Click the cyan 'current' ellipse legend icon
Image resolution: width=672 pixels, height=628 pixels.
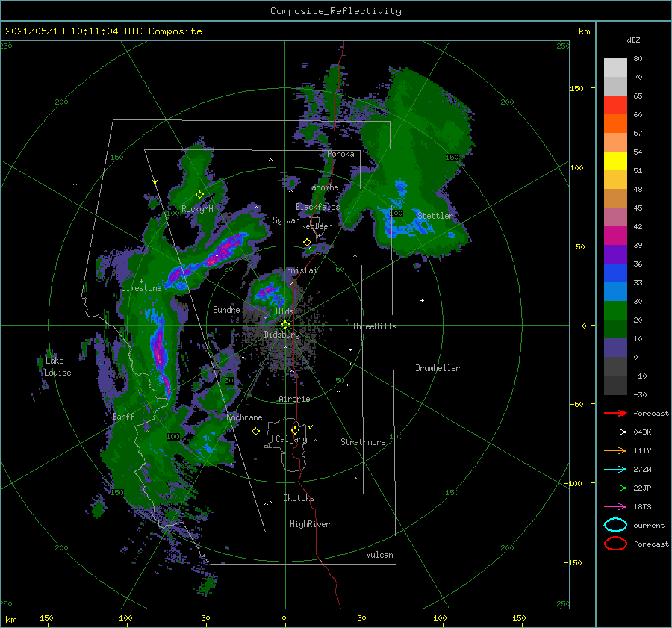click(x=615, y=525)
